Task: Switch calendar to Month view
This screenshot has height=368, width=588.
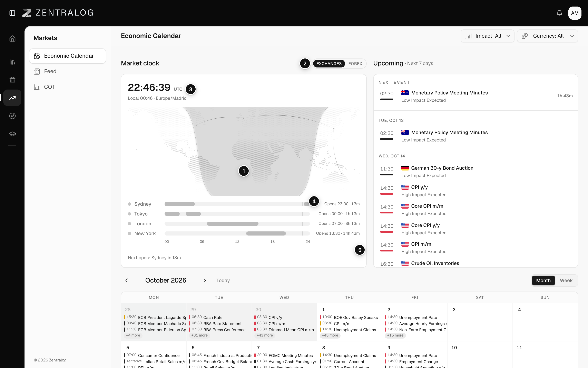Action: (x=543, y=280)
